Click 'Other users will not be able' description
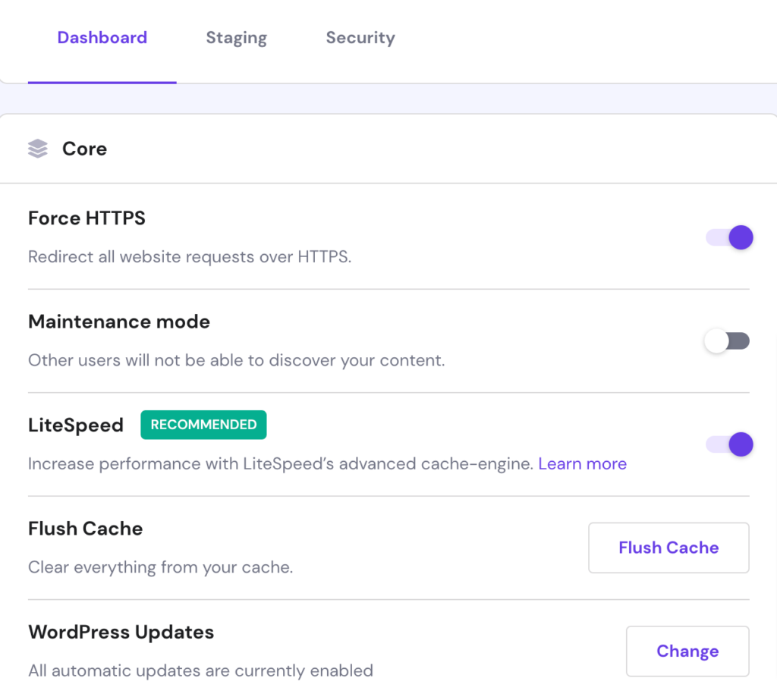Viewport: 777px width, 700px height. 237,360
